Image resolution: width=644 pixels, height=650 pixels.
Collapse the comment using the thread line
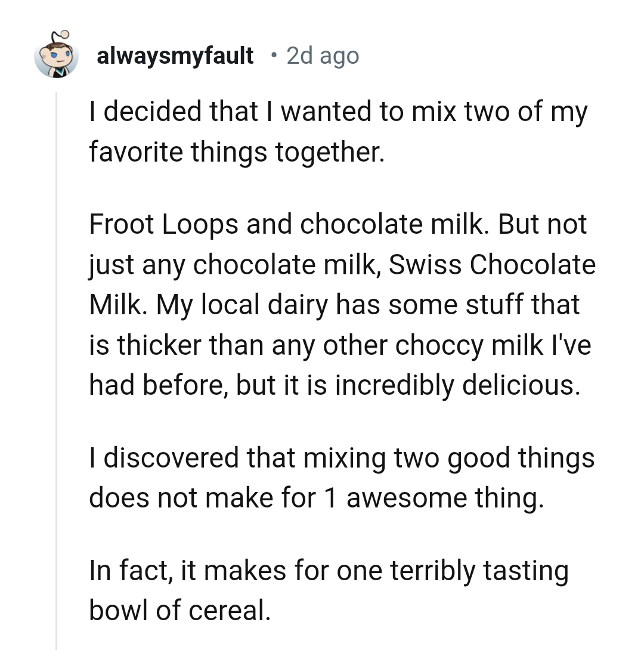coord(56,370)
